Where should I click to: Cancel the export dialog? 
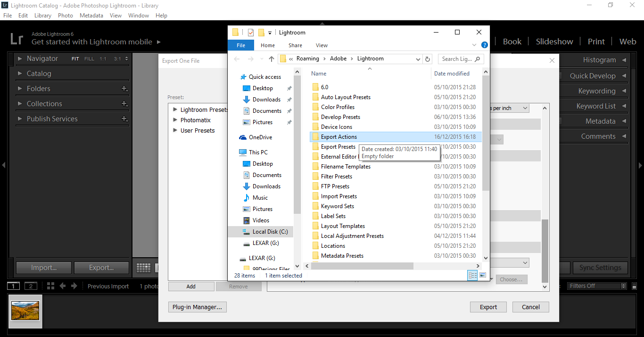click(x=531, y=307)
